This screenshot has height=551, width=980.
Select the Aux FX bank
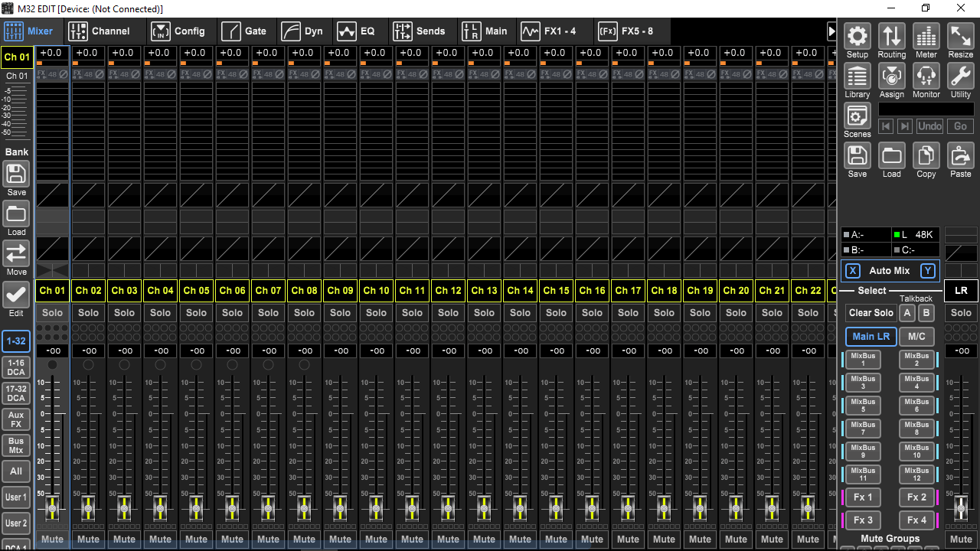[x=16, y=419]
